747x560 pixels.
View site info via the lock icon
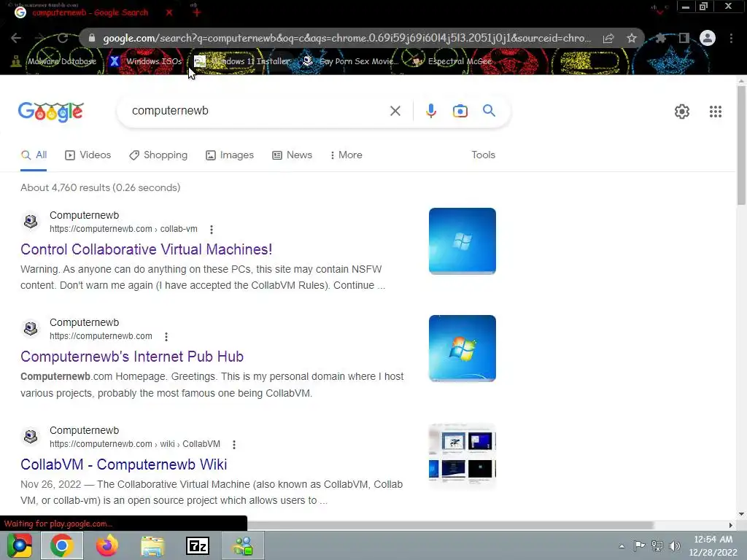pyautogui.click(x=92, y=38)
